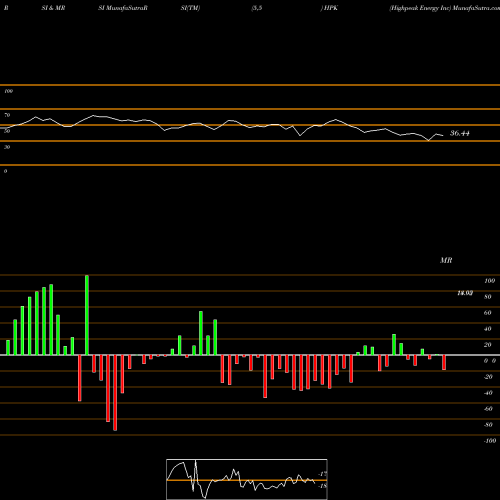Select the MR reading ending in '.02'
Screen dimensions: 500x500
click(465, 293)
